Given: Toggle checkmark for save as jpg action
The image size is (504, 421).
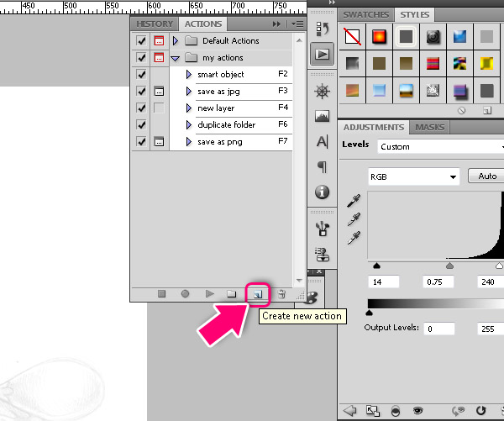Looking at the screenshot, I should 141,92.
